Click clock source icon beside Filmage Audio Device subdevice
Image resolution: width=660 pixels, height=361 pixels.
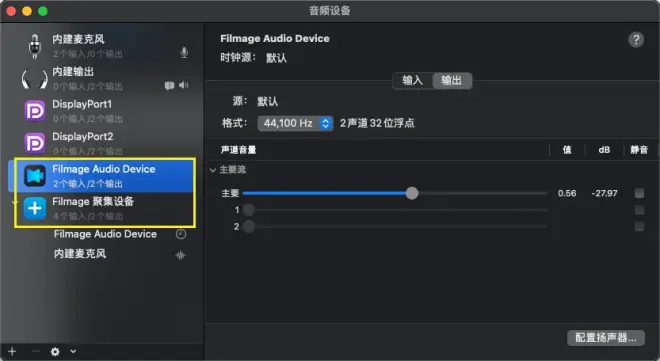click(x=181, y=234)
